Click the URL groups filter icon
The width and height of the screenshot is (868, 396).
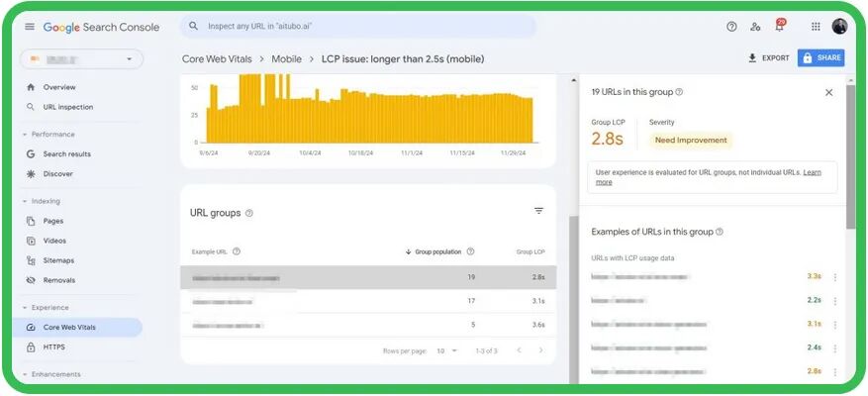pyautogui.click(x=538, y=211)
